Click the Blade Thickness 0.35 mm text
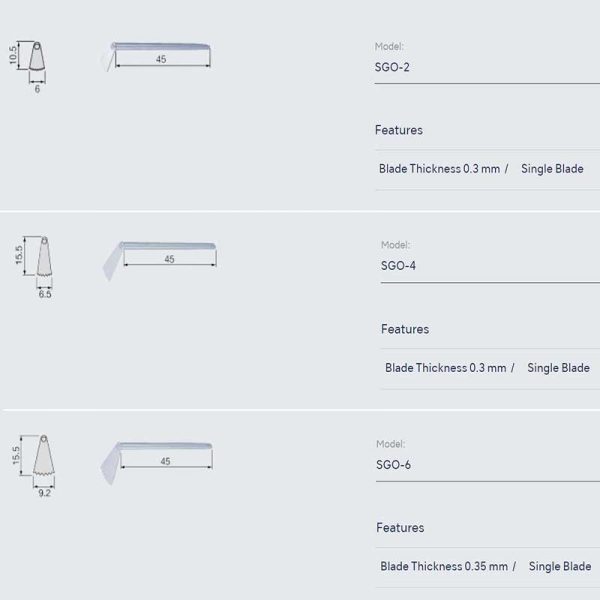600x600 pixels. [443, 566]
